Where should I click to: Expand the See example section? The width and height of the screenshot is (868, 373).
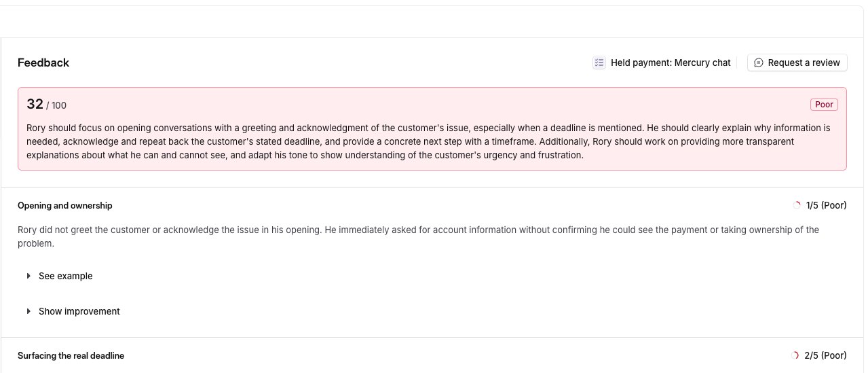[60, 276]
